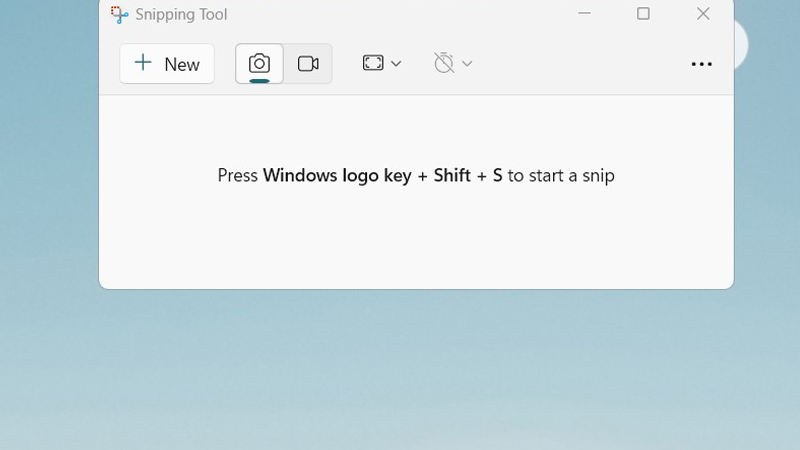Screen dimensions: 800x450
Task: Minimize the Snipping Tool window
Action: 584,14
